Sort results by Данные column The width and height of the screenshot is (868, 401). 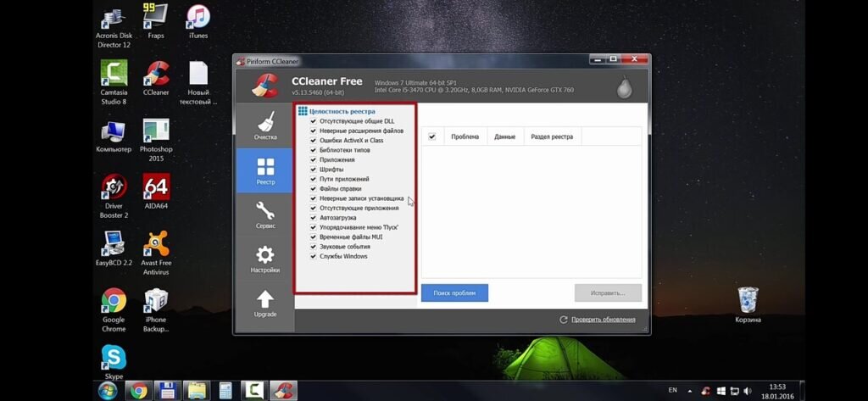pos(505,136)
